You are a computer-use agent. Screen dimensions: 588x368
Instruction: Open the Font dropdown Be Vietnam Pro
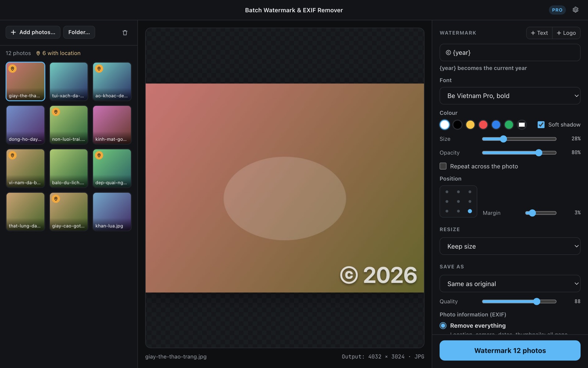click(x=510, y=96)
